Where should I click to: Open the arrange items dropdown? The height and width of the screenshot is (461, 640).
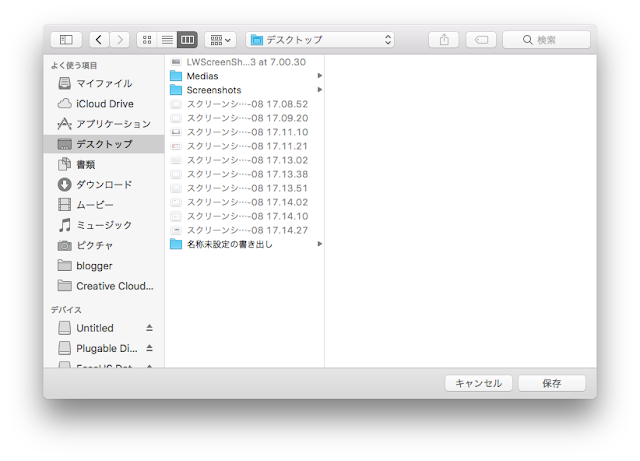220,40
